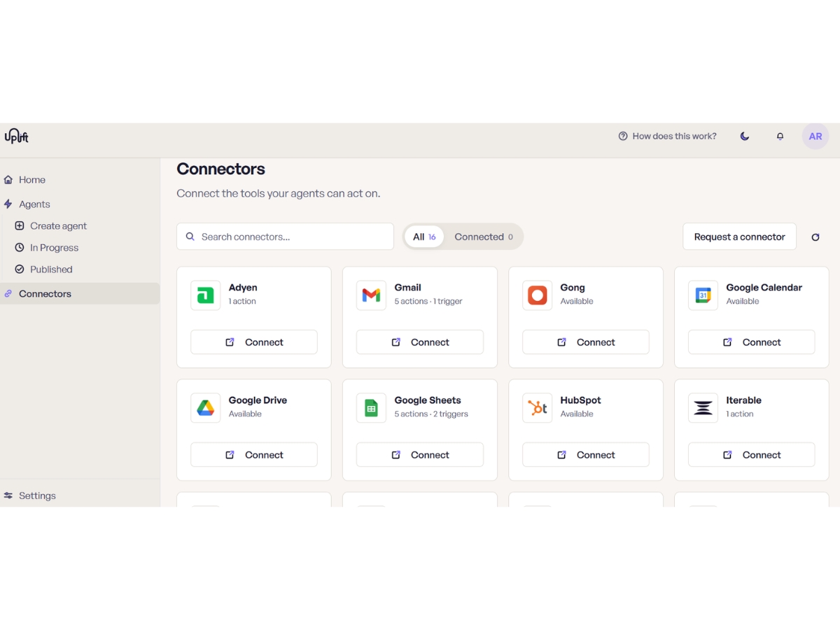Click the Gmail connector icon
Image resolution: width=840 pixels, height=630 pixels.
point(371,295)
